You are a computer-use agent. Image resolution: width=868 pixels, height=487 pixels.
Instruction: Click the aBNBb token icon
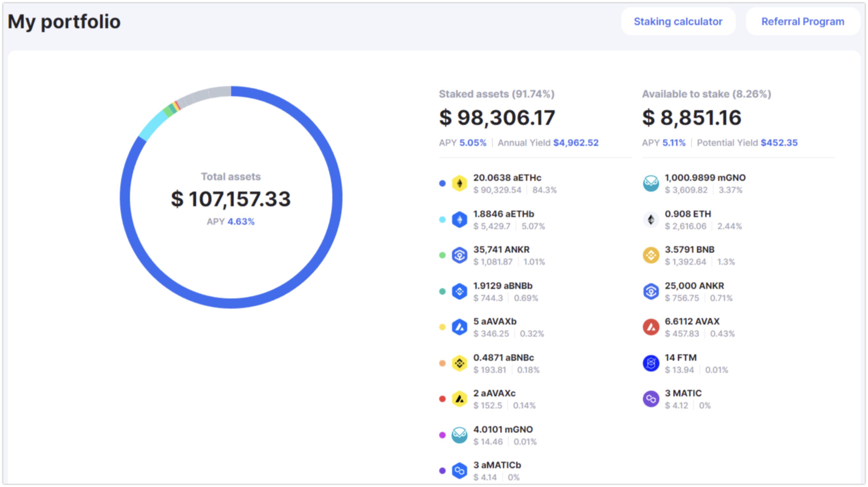[459, 291]
